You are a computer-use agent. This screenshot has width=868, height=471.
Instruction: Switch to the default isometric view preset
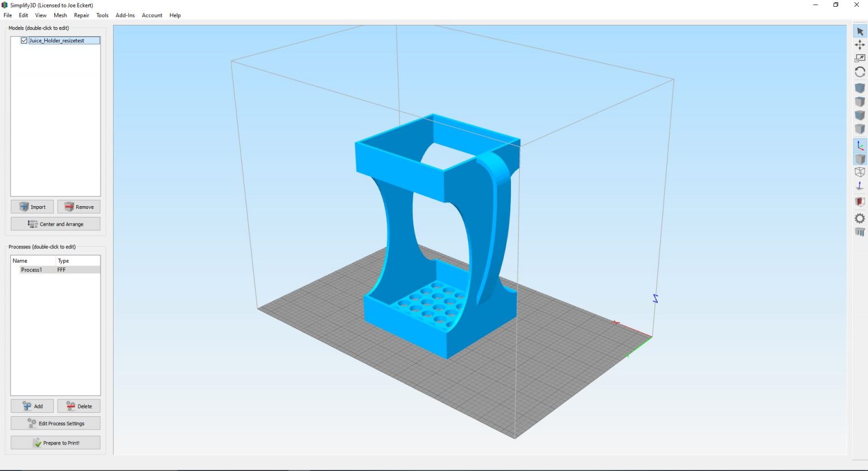tap(860, 88)
